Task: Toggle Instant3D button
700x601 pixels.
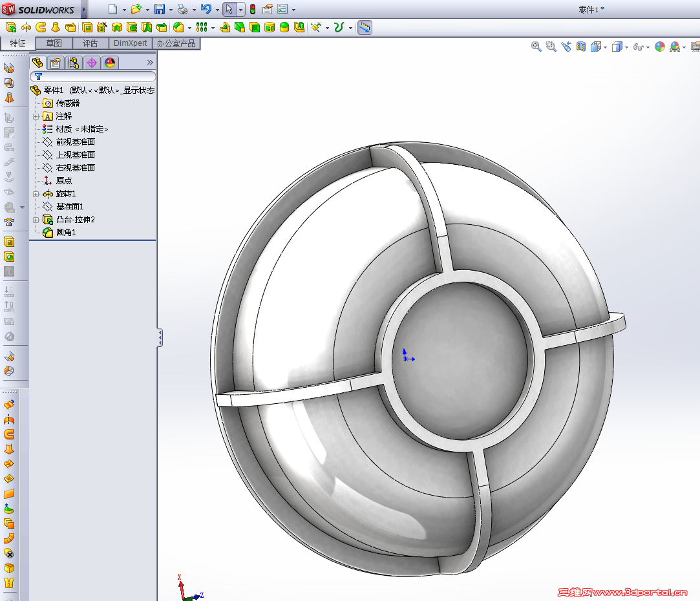Action: coord(365,28)
